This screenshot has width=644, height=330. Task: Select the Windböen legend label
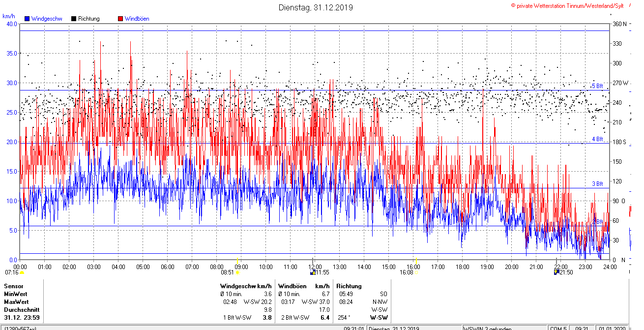click(137, 19)
